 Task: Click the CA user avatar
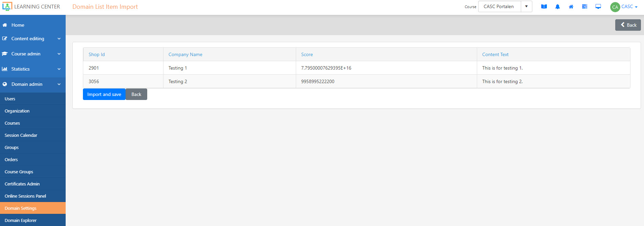615,7
